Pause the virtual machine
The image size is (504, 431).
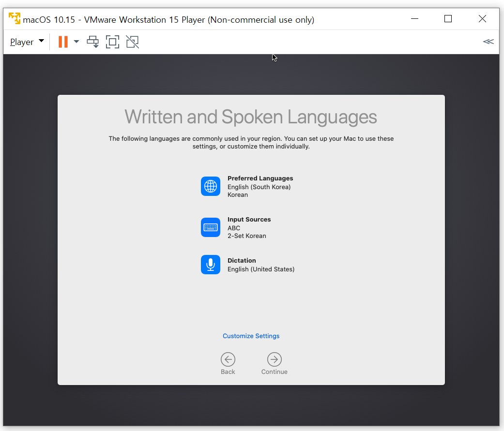click(x=63, y=42)
